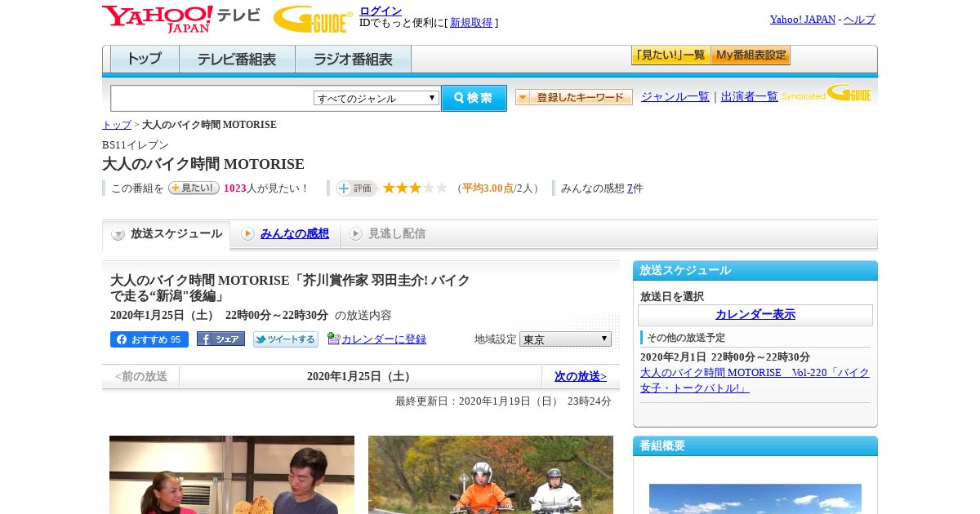The height and width of the screenshot is (514, 980).
Task: Click the Facebook シェア button
Action: pos(220,339)
